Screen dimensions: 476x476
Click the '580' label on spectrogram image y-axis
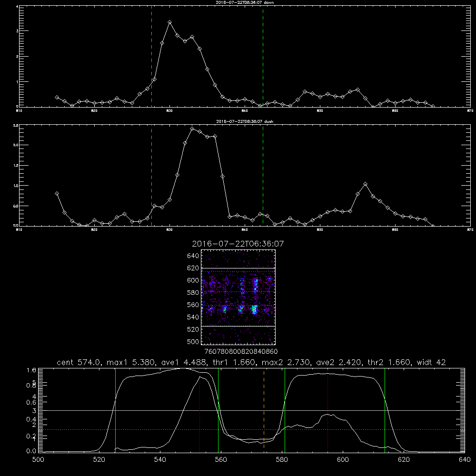click(193, 293)
